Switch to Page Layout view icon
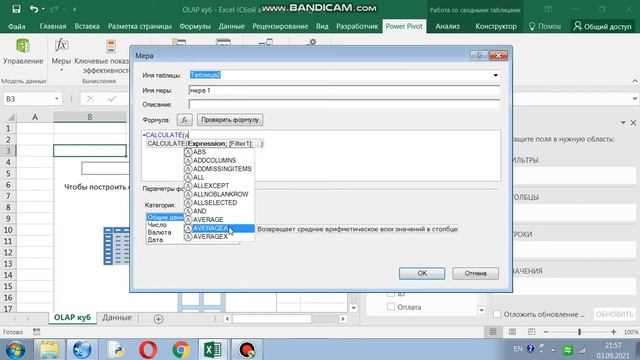The height and width of the screenshot is (360, 640). pos(512,332)
